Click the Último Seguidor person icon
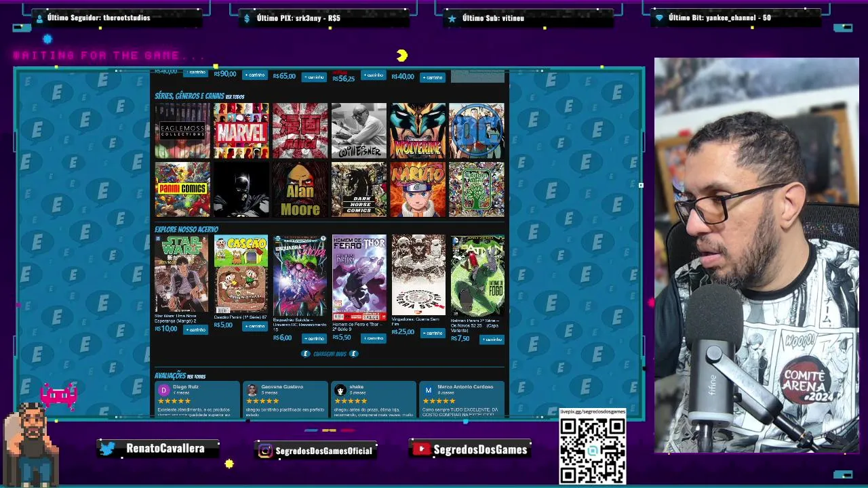Image resolution: width=868 pixels, height=488 pixels. point(39,18)
